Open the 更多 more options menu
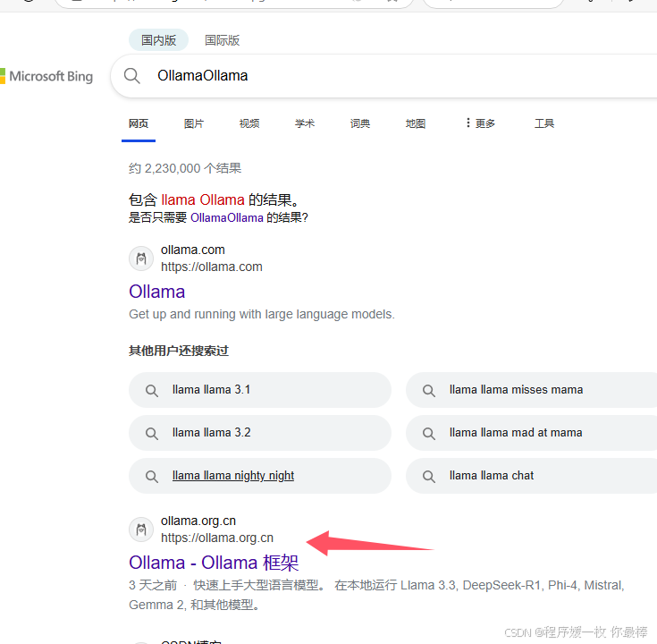 [480, 123]
